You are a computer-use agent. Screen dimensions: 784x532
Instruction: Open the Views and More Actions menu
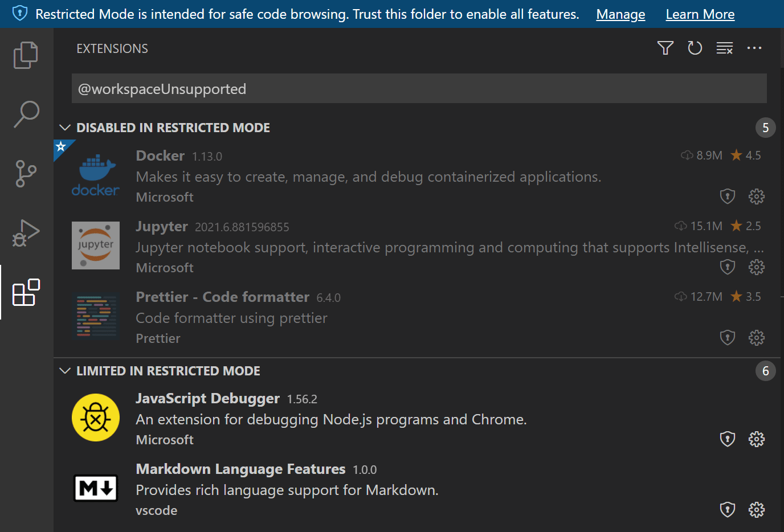click(754, 48)
